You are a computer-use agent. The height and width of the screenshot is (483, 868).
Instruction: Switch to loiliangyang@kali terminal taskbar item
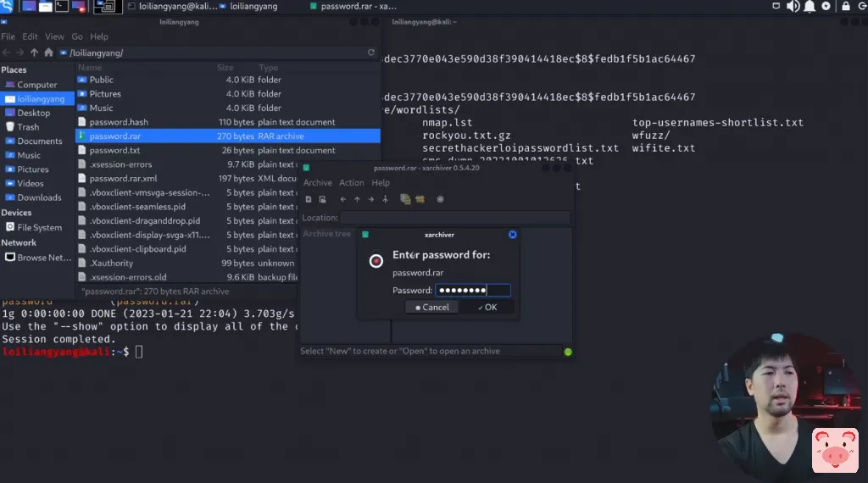tap(172, 6)
